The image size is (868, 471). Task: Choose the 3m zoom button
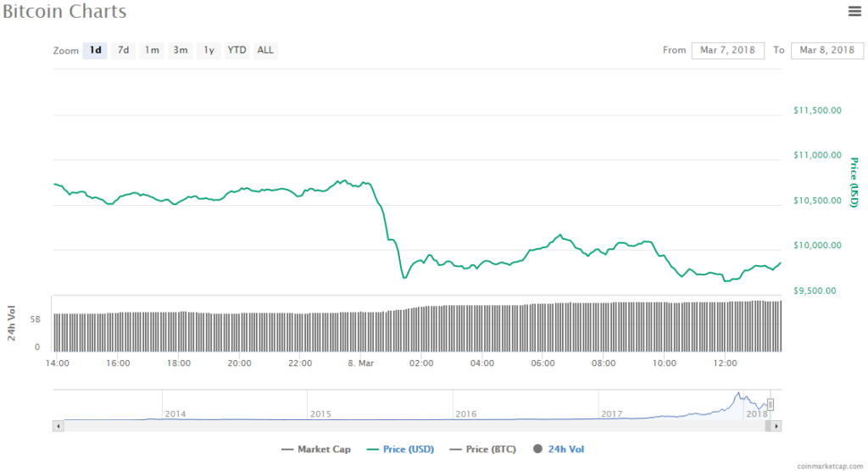pos(181,50)
